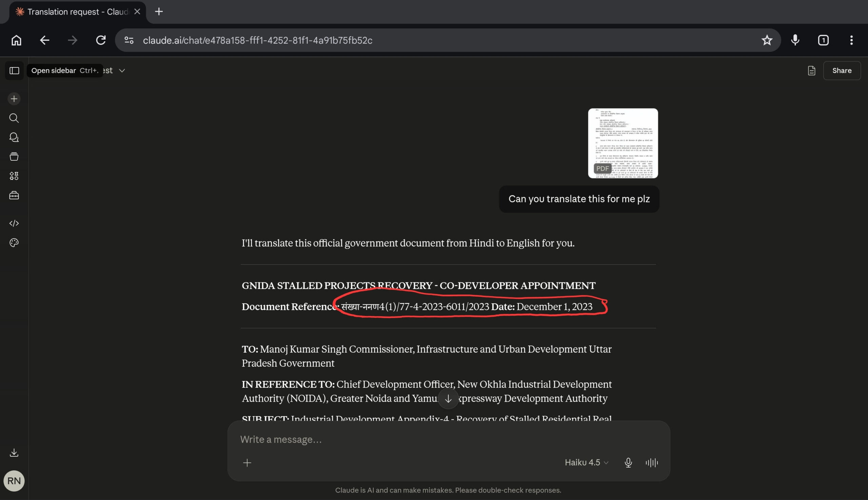Click the 'Claude is AI and can make mistakes' notice
868x500 pixels.
click(448, 491)
